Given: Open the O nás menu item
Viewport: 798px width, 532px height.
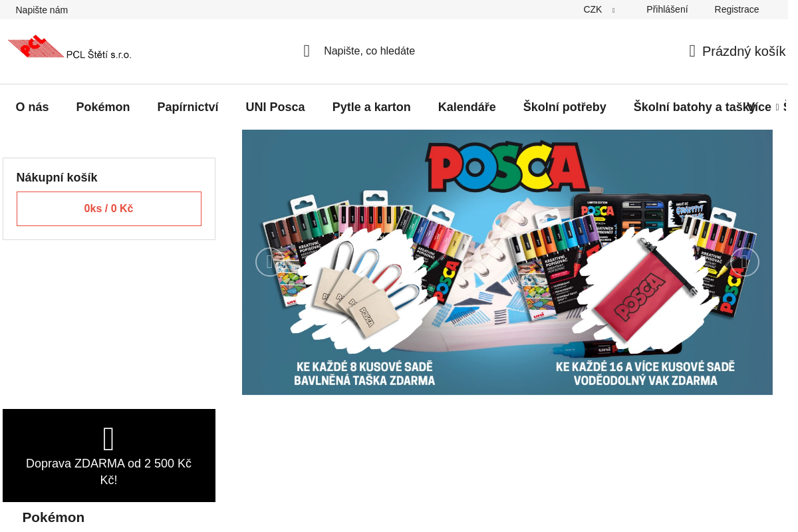Looking at the screenshot, I should tap(33, 107).
